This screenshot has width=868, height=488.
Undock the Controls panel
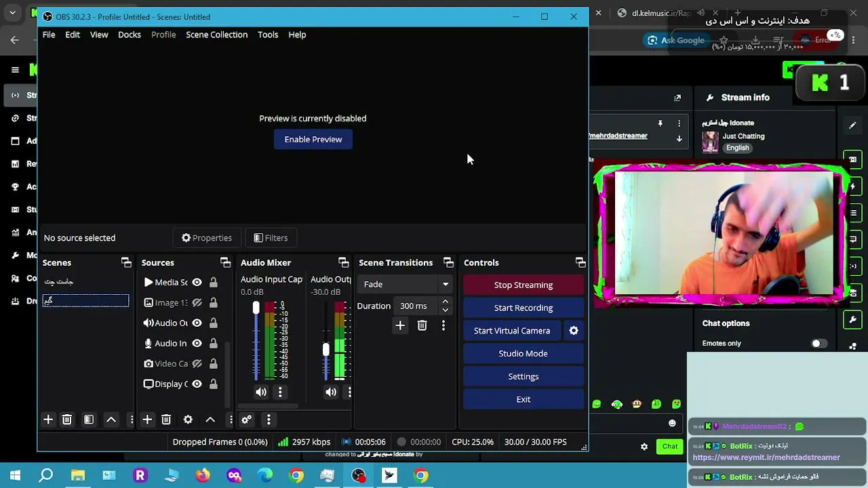pos(580,262)
